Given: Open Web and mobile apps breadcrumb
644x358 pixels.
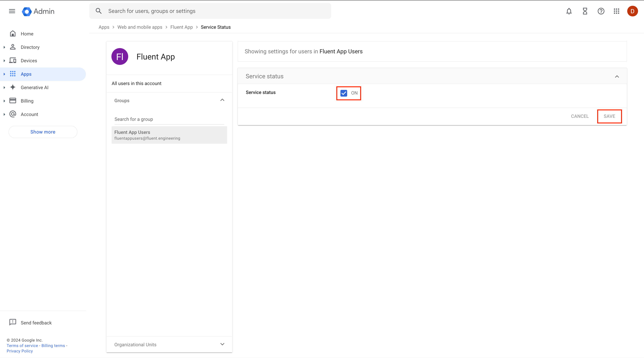Looking at the screenshot, I should pyautogui.click(x=140, y=27).
